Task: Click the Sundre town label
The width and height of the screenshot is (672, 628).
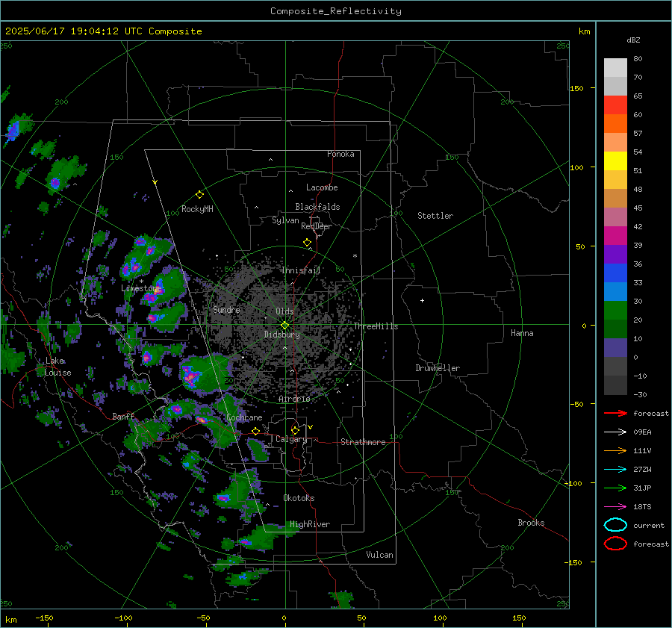Action: pos(226,309)
